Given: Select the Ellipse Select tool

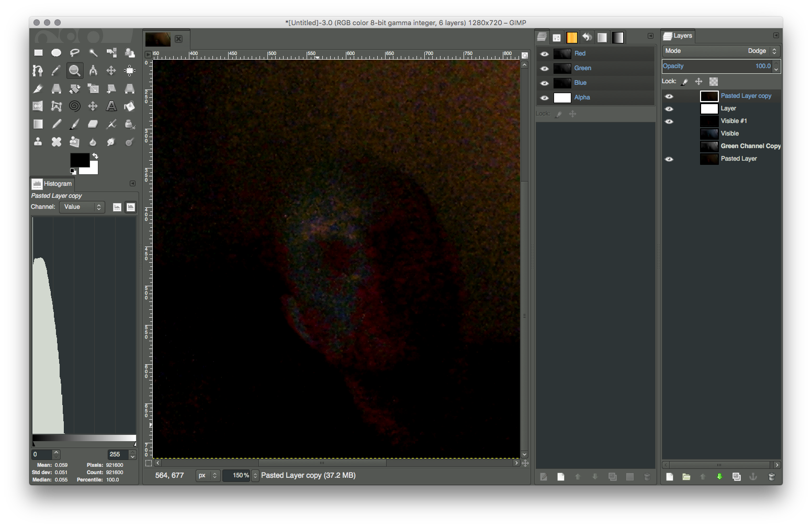Looking at the screenshot, I should (57, 52).
